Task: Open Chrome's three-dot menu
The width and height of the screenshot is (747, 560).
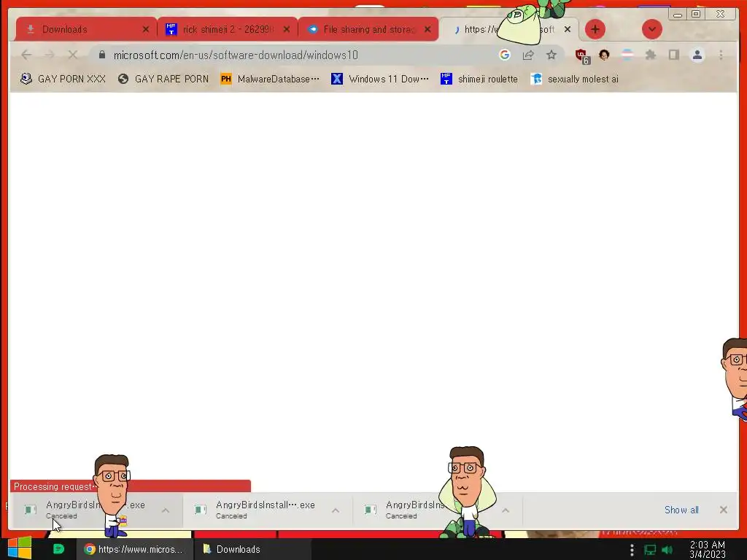Action: pyautogui.click(x=721, y=55)
